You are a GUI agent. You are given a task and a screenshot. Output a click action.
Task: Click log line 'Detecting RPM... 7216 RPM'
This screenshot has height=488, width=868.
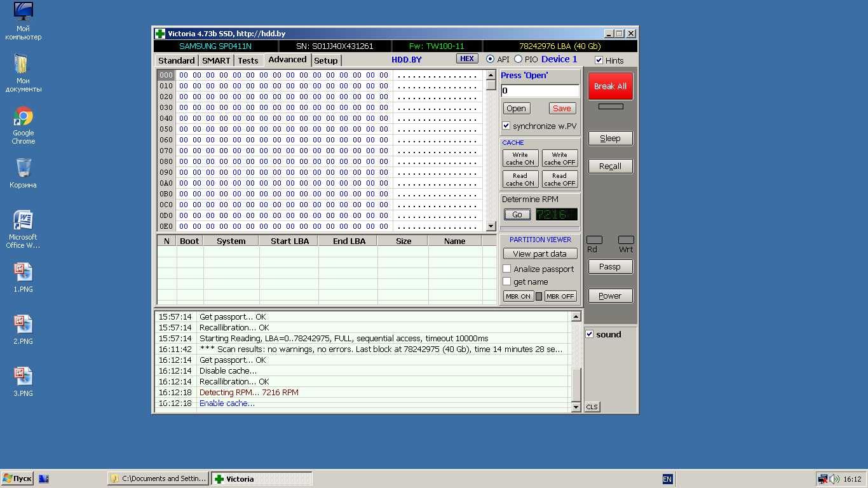click(248, 392)
